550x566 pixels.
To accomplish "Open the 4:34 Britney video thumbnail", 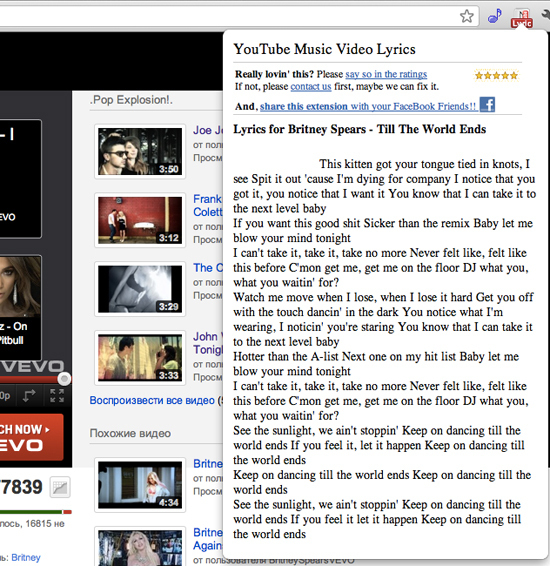I will tap(140, 485).
